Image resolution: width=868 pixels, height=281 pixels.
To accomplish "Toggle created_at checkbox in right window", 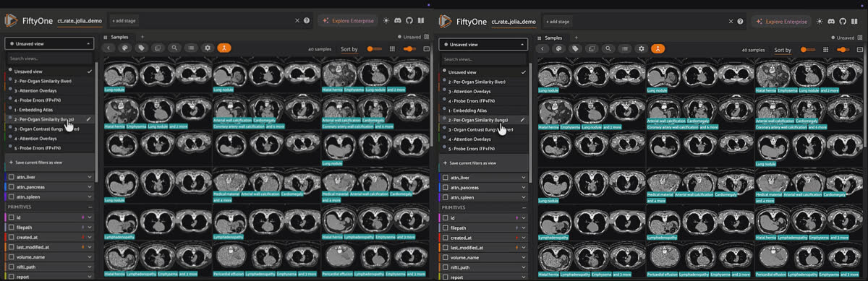I will pyautogui.click(x=445, y=238).
